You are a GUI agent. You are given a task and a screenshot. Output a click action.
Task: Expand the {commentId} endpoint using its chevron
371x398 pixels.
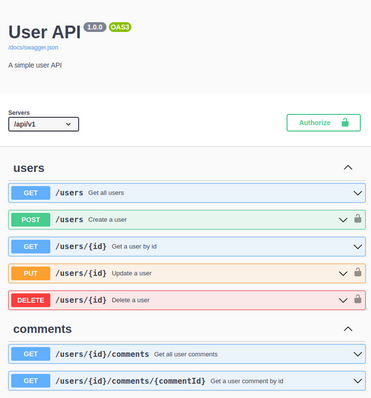coord(358,381)
